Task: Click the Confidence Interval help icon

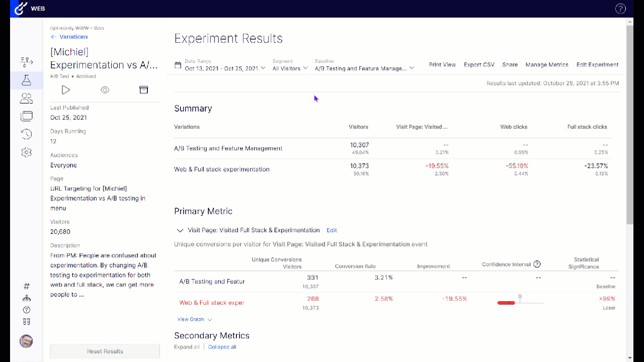Action: (x=537, y=264)
